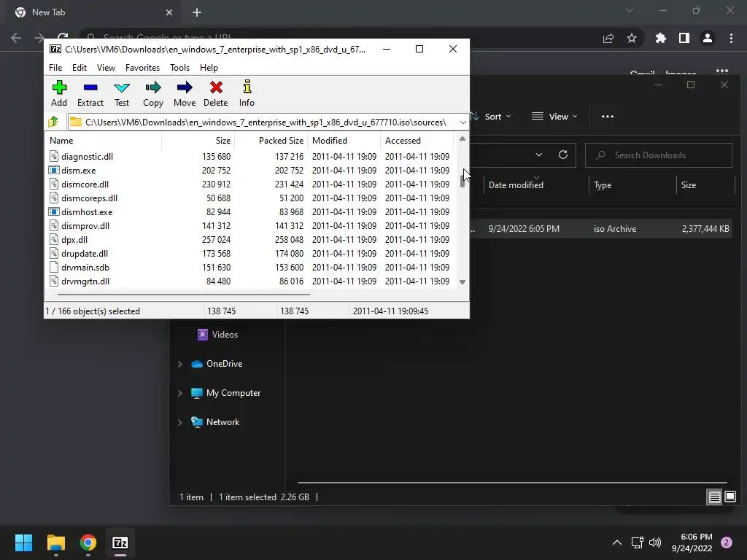Sort Explorer files by Type column
Image resolution: width=747 pixels, height=560 pixels.
[632, 184]
